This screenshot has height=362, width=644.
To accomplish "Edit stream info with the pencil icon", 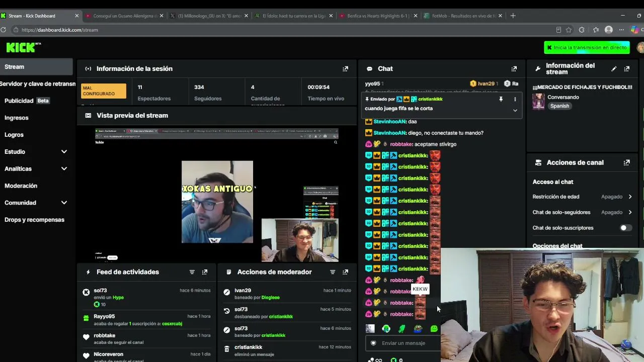I will click(x=614, y=69).
